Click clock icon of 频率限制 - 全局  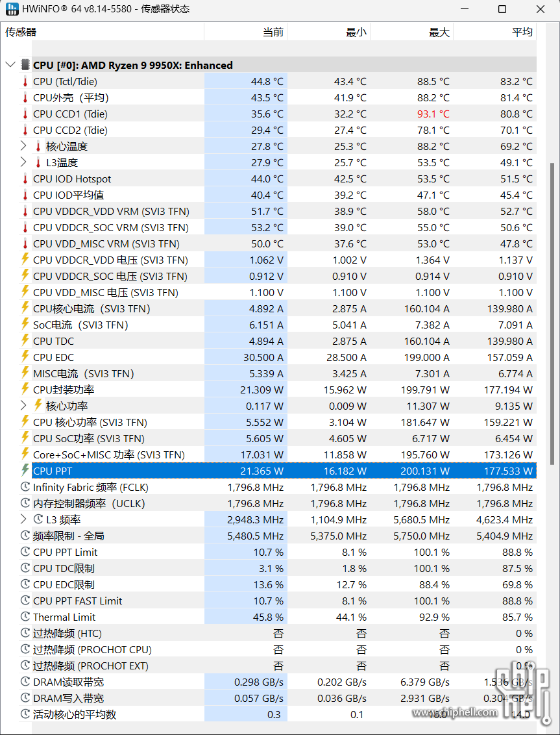click(x=25, y=536)
